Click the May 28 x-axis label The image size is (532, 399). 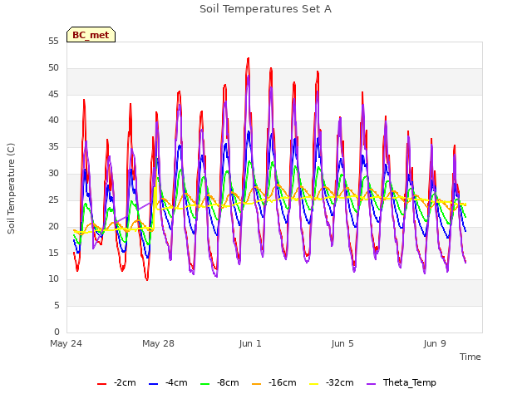(158, 343)
